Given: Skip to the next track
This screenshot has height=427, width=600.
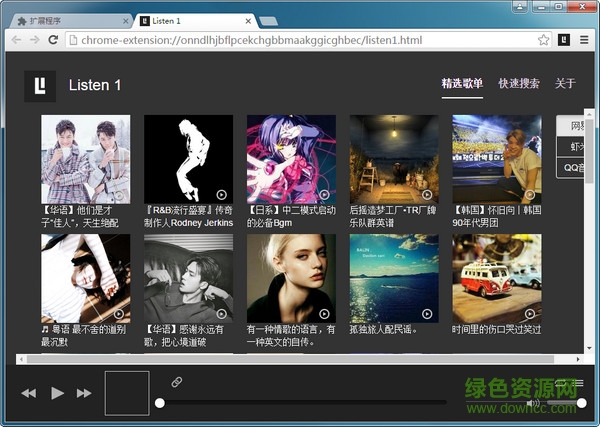Looking at the screenshot, I should (84, 393).
